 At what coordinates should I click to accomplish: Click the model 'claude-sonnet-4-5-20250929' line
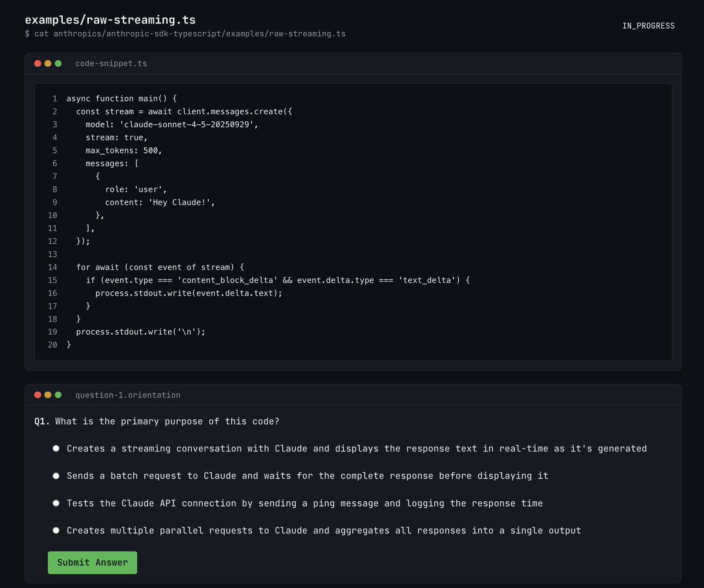pos(172,124)
